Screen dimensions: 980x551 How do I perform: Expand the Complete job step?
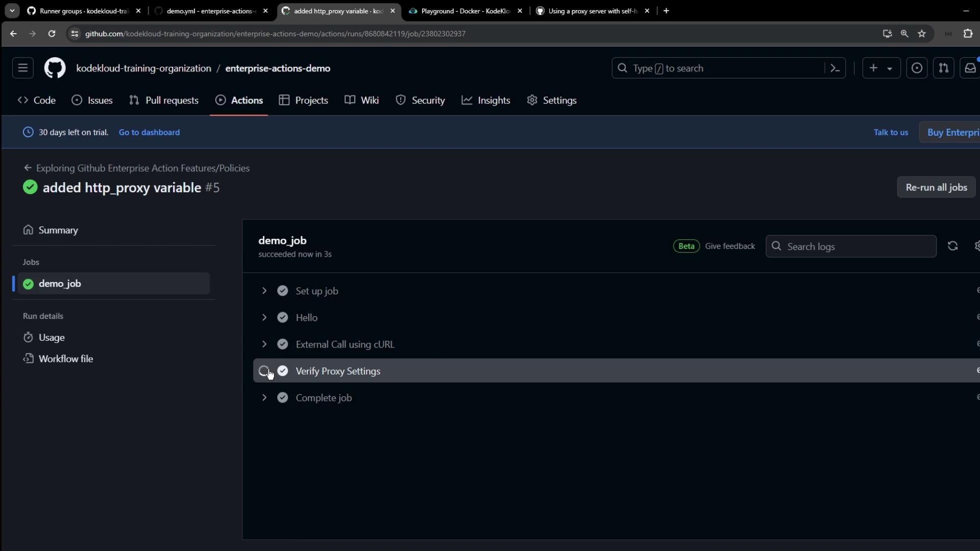pyautogui.click(x=264, y=397)
